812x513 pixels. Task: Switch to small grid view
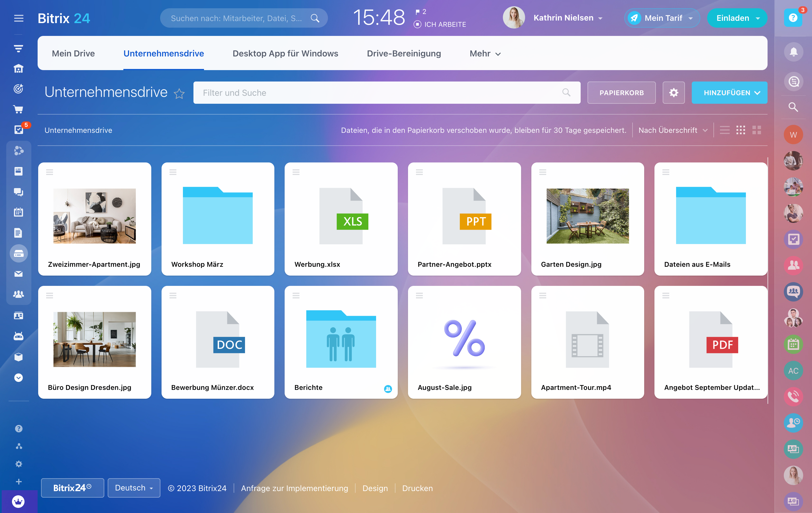point(740,130)
